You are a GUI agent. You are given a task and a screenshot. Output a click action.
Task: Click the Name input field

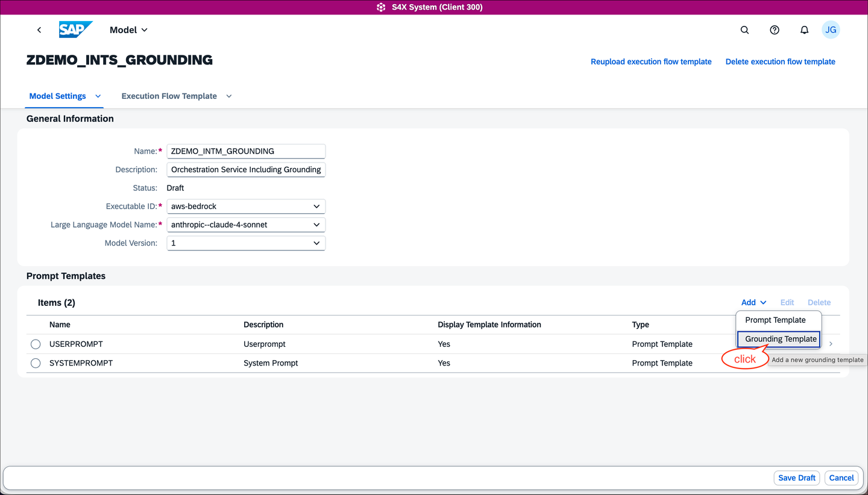click(246, 151)
